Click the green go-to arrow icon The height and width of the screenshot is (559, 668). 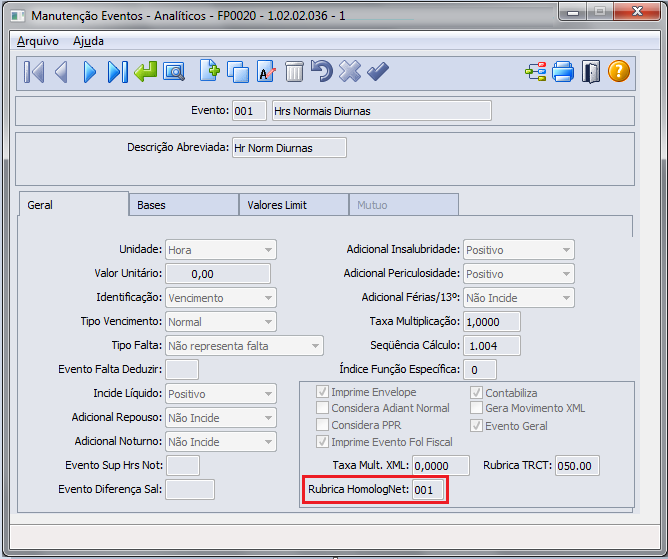pos(146,72)
